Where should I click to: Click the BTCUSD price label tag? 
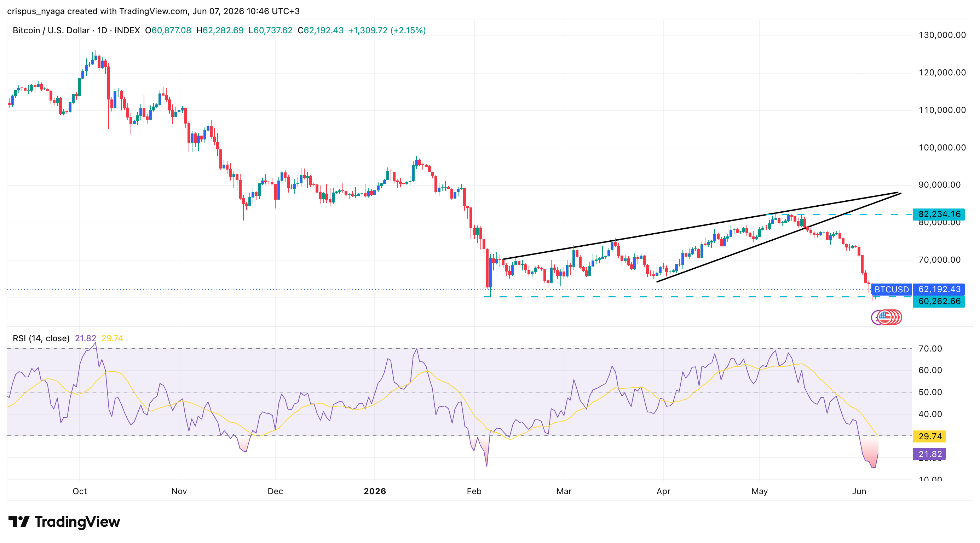(x=891, y=290)
